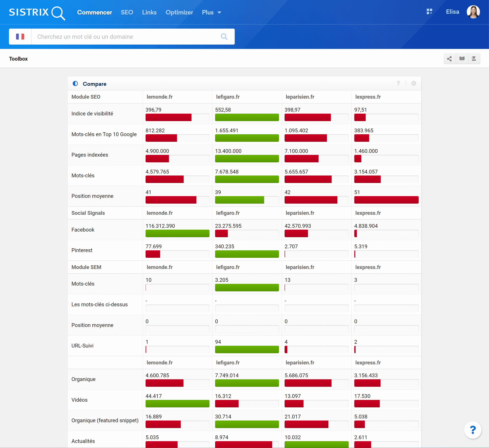
Task: Open the Compare box settings gear
Action: [414, 84]
